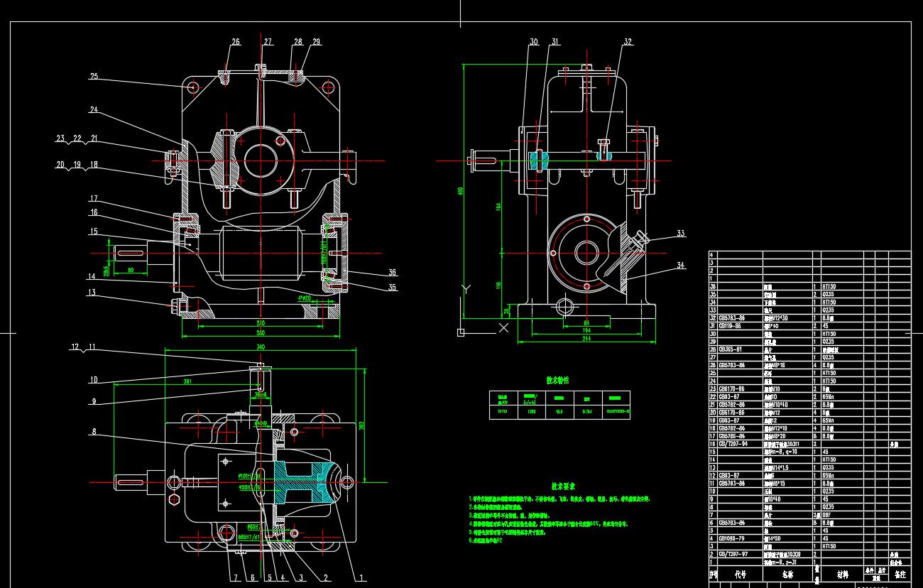Click the 202 vertical dimension in the plan view
Image resolution: width=923 pixels, height=588 pixels.
point(360,425)
